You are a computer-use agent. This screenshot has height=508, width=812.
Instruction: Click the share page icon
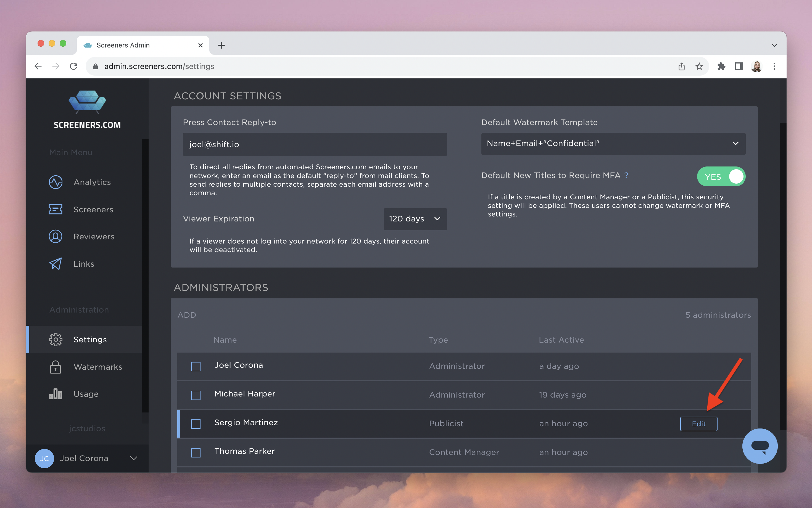(x=681, y=66)
